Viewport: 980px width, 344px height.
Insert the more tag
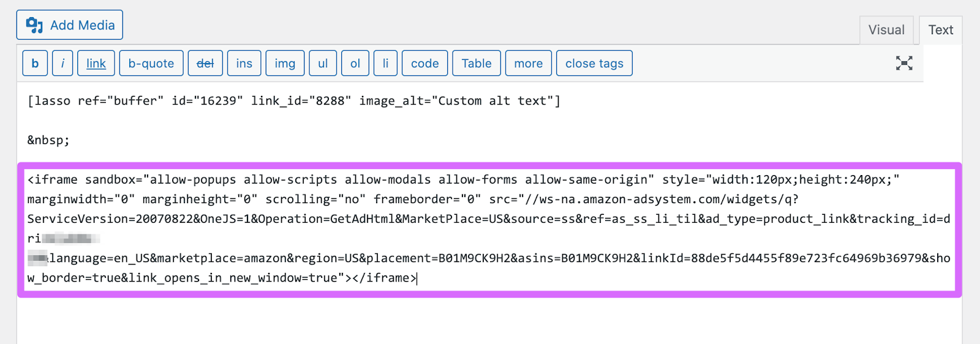point(529,63)
